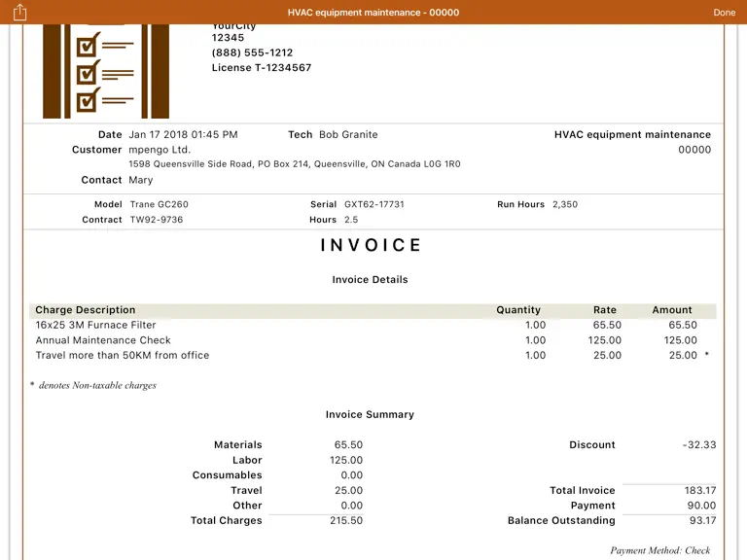This screenshot has height=560, width=747.
Task: Click the Payment value '90.00'
Action: pyautogui.click(x=701, y=506)
